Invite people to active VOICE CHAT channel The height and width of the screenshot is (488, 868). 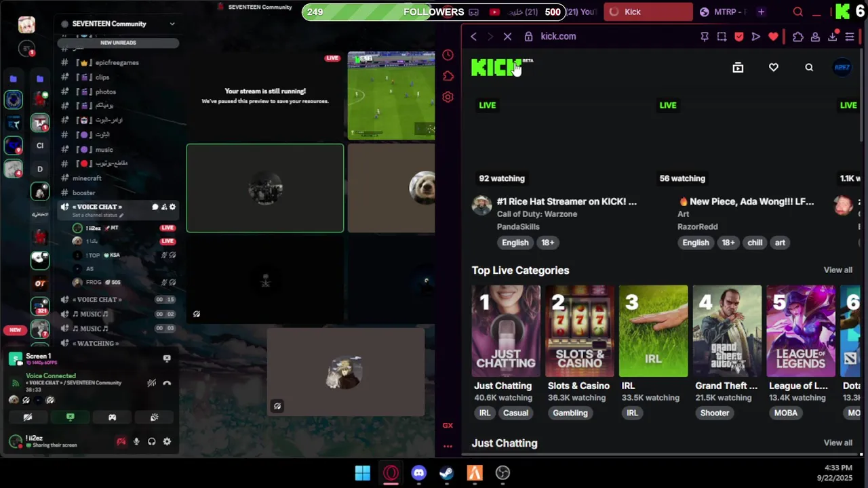pyautogui.click(x=163, y=207)
